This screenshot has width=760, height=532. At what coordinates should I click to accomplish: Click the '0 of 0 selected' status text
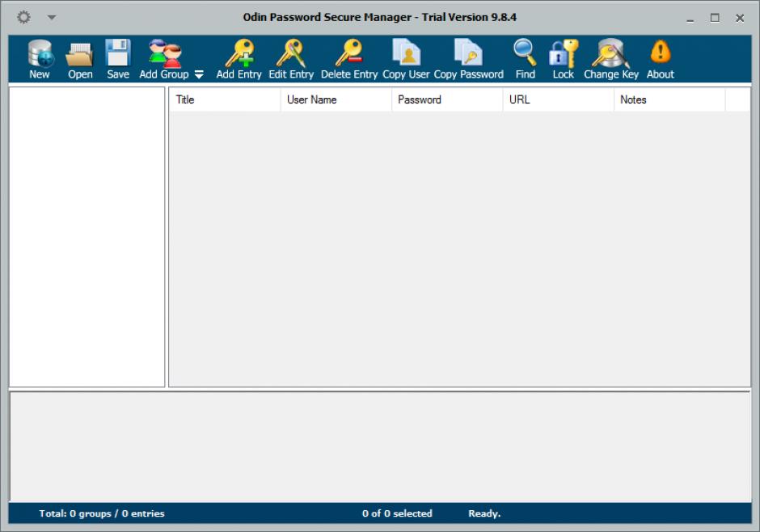pyautogui.click(x=397, y=513)
